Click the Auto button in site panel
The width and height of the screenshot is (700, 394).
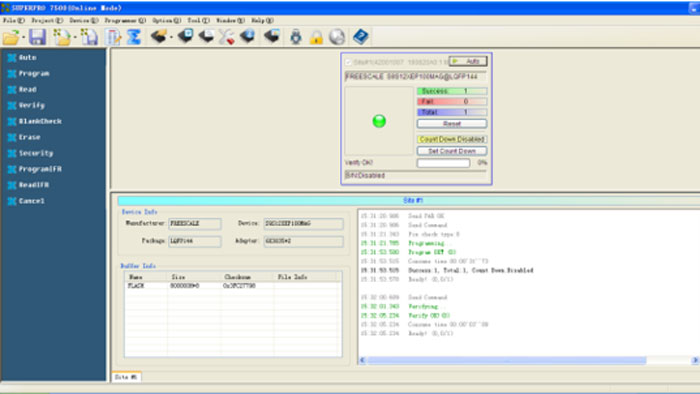pos(467,62)
